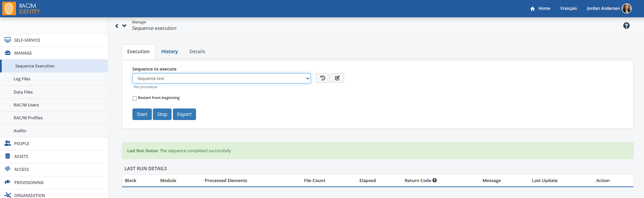Expand the PEOPLE menu section
The image size is (644, 198).
coord(54,143)
